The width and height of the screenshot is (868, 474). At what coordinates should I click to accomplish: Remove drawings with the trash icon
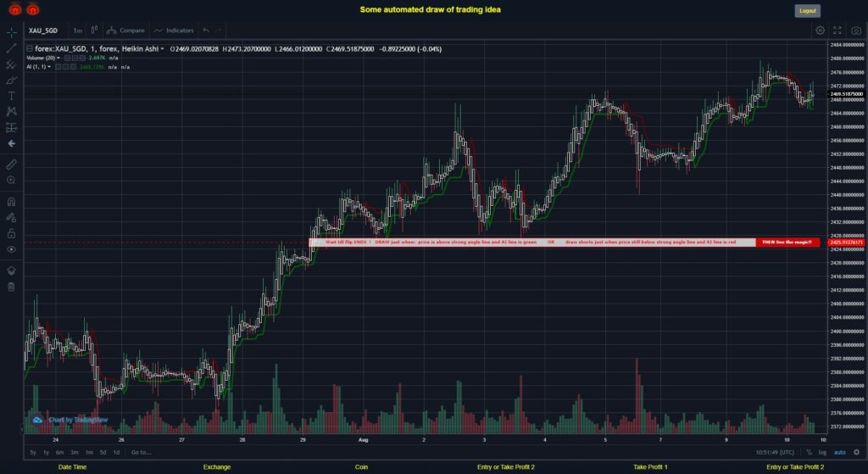coord(11,287)
